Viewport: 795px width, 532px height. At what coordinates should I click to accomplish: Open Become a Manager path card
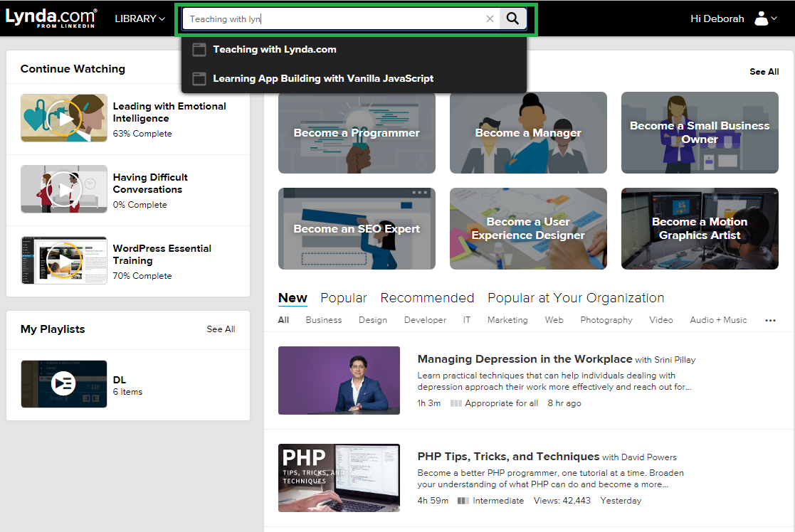528,133
